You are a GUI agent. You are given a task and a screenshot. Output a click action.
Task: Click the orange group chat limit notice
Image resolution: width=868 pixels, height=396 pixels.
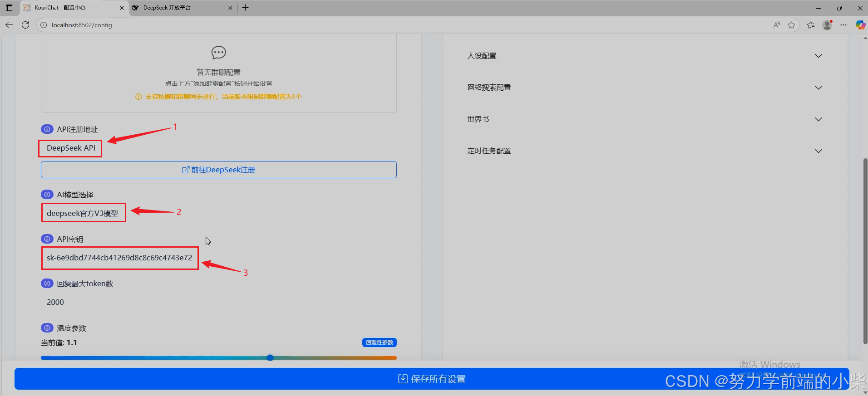pyautogui.click(x=219, y=97)
